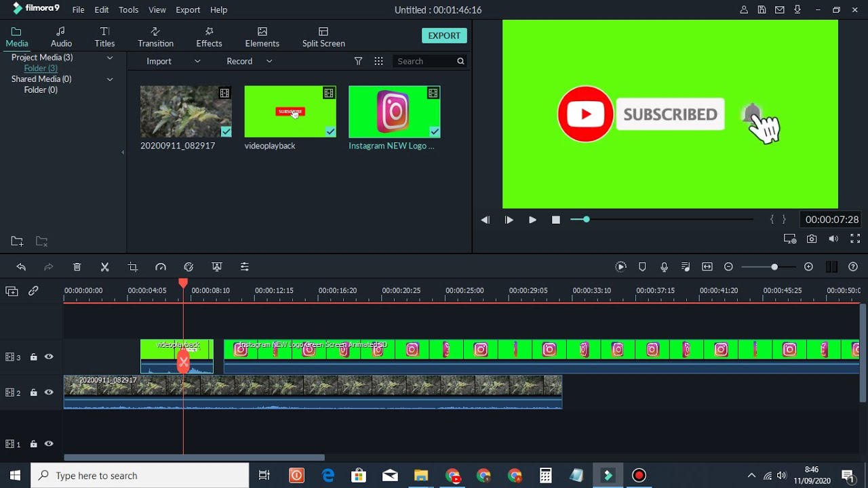
Task: Click the undo arrow in timeline toolbar
Action: pos(21,267)
